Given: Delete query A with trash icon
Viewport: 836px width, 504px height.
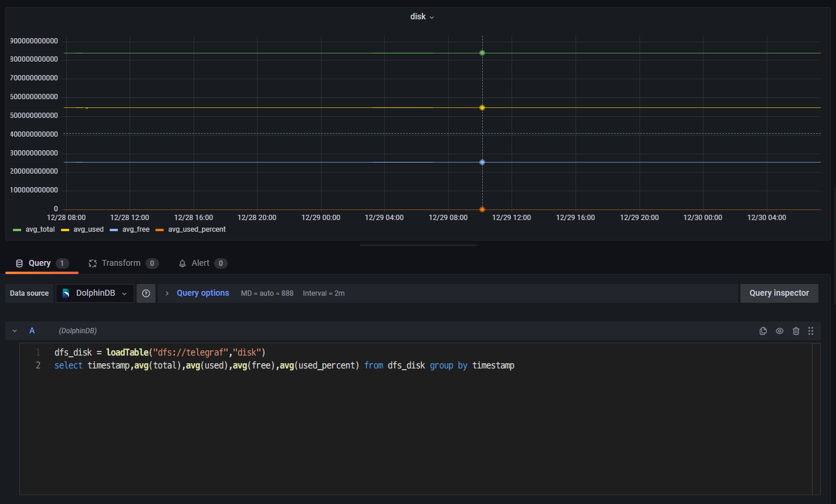Looking at the screenshot, I should click(796, 331).
